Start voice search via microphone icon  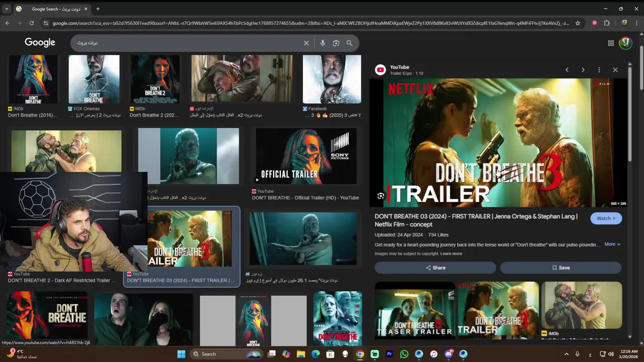323,43
